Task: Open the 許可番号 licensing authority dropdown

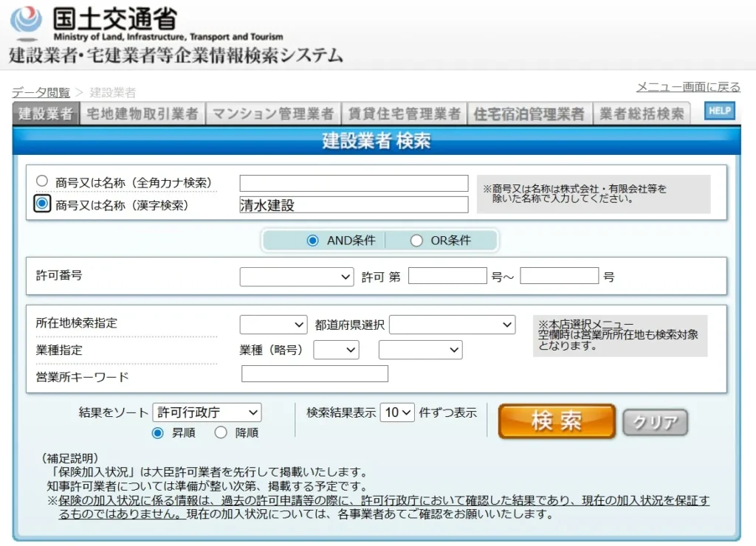Action: (297, 276)
